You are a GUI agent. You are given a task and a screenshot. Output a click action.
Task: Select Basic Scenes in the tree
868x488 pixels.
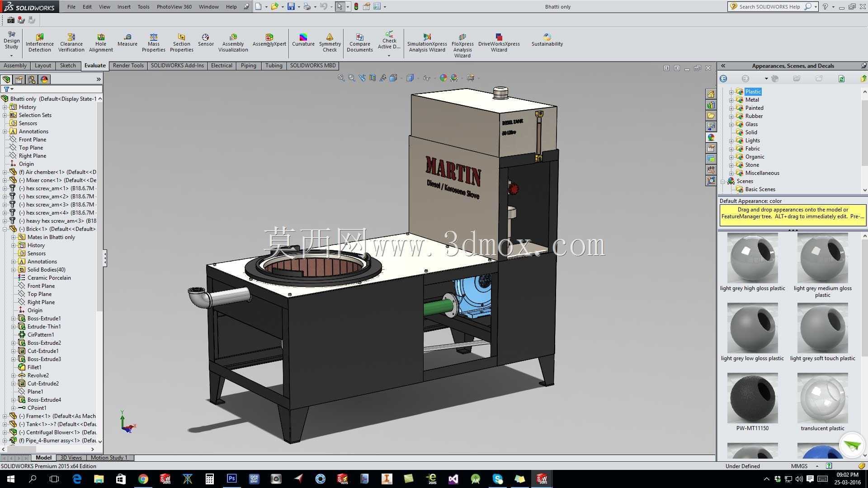click(760, 189)
